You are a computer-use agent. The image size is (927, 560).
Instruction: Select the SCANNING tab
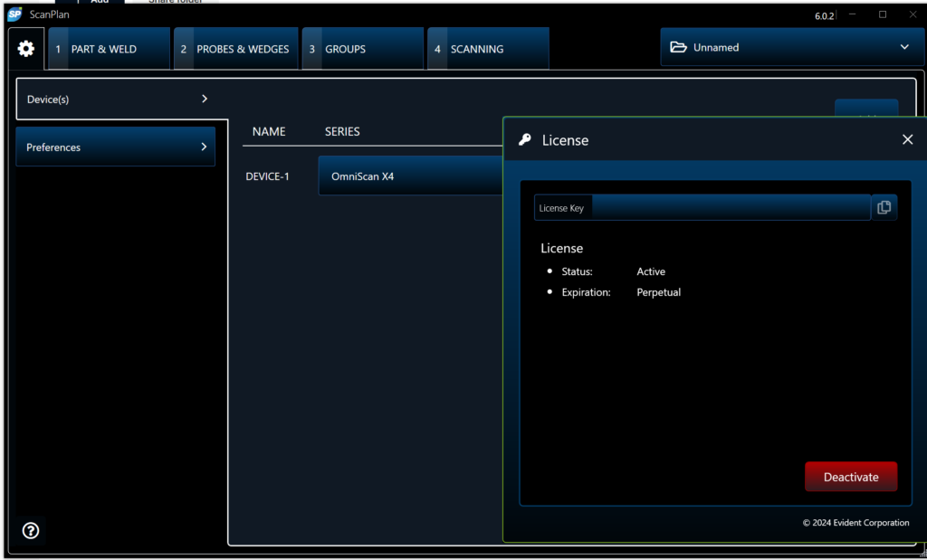(488, 49)
